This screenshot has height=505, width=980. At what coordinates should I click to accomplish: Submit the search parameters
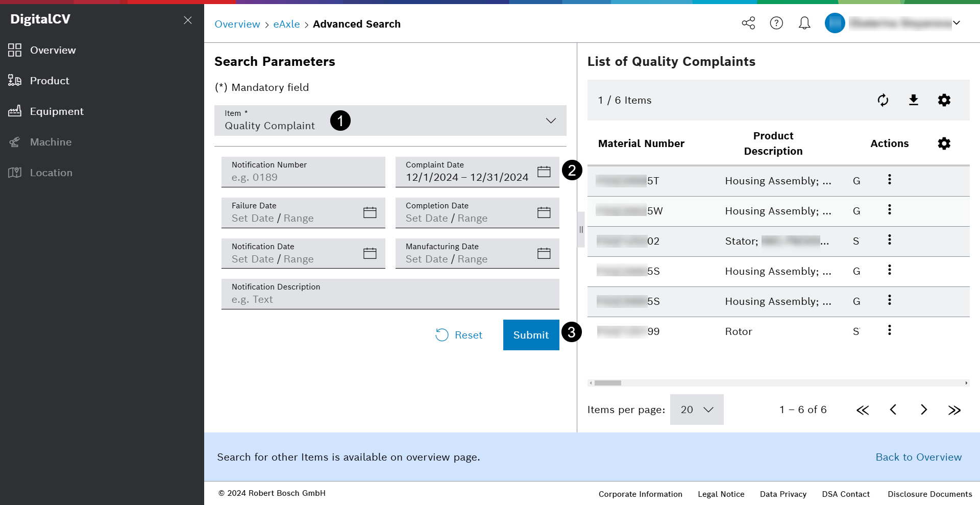click(x=531, y=335)
